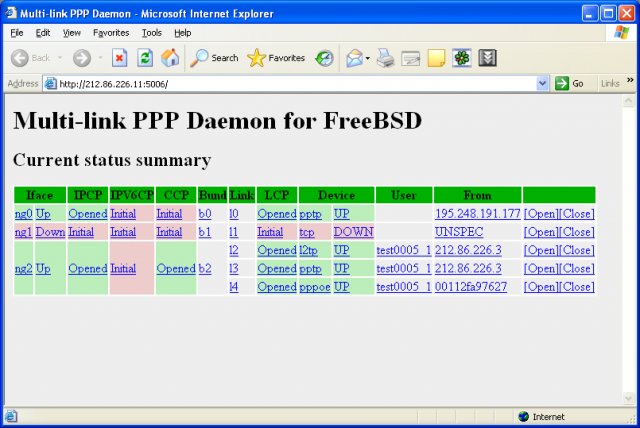Click the Stop loading icon

click(x=119, y=58)
